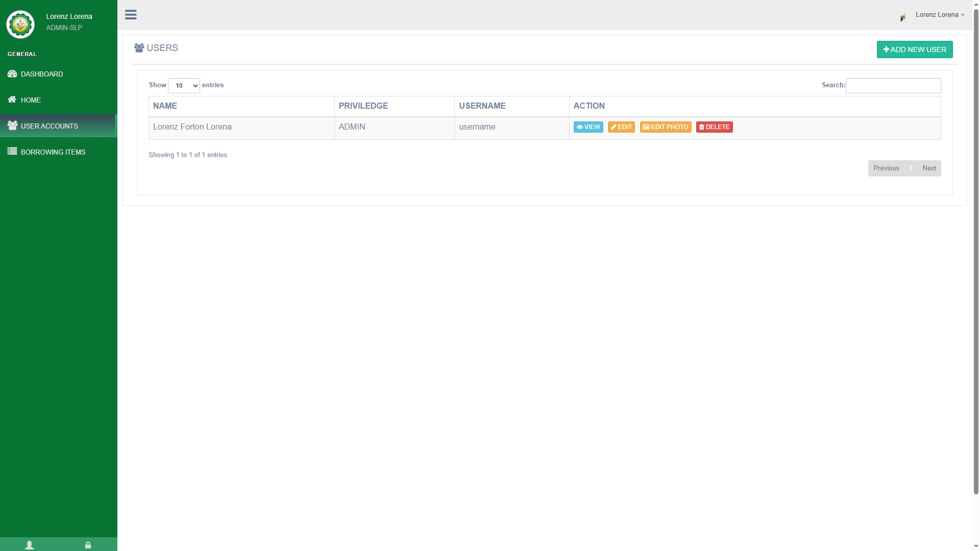Screen dimensions: 980x551
Task: Click the school logo in sidebar
Action: pos(20,24)
